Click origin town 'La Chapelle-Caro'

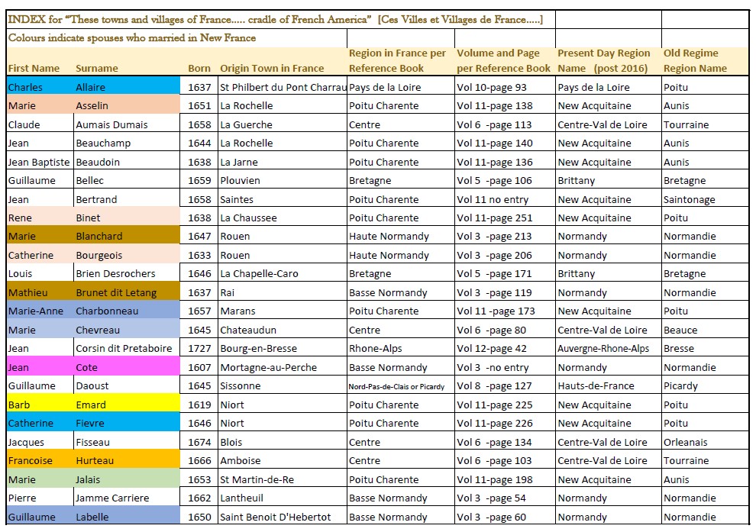click(x=259, y=274)
